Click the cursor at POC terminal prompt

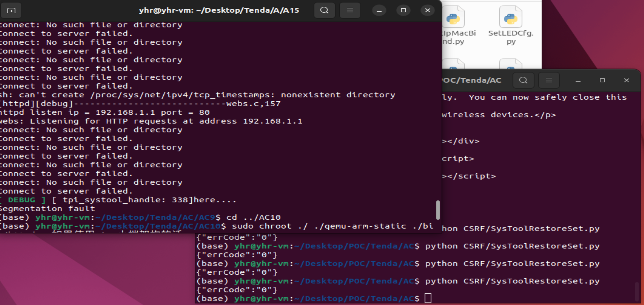click(x=428, y=298)
